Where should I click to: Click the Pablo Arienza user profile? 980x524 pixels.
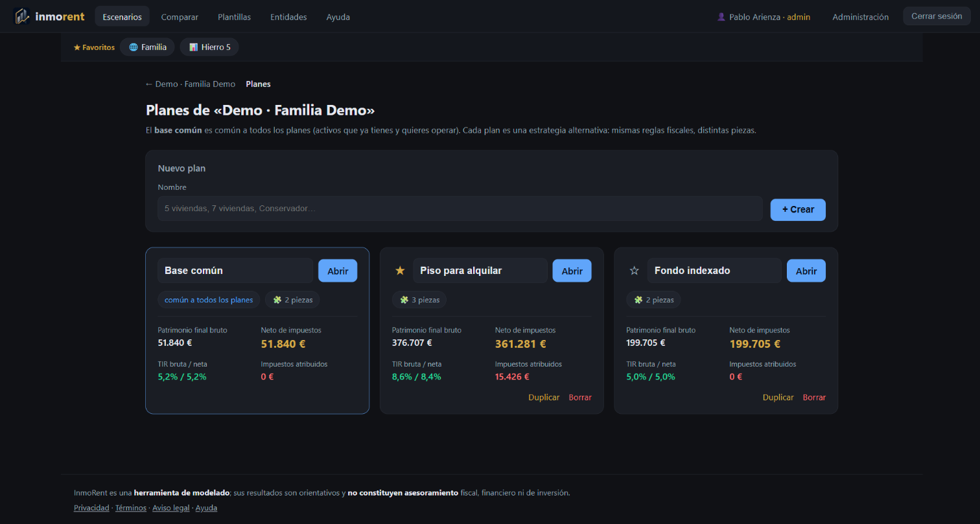coord(764,17)
